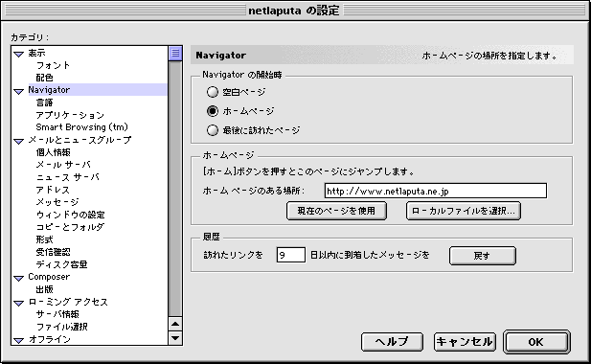This screenshot has height=364, width=591.
Task: Select ファイル選択 in the category list
Action: point(62,327)
